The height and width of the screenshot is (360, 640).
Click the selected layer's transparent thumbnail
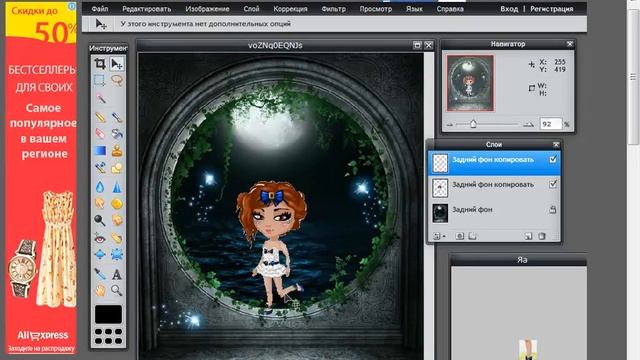(440, 163)
